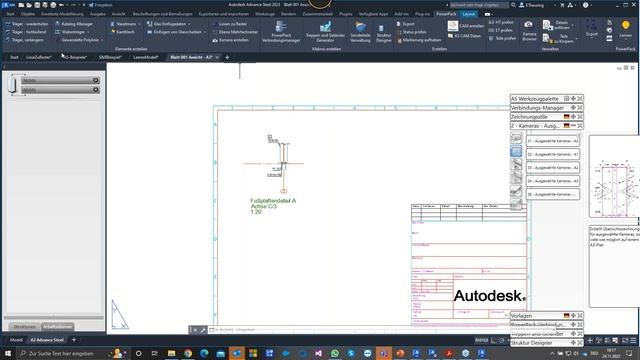The width and height of the screenshot is (640, 360).
Task: Click Teile prüfen tool
Action: pos(502,38)
